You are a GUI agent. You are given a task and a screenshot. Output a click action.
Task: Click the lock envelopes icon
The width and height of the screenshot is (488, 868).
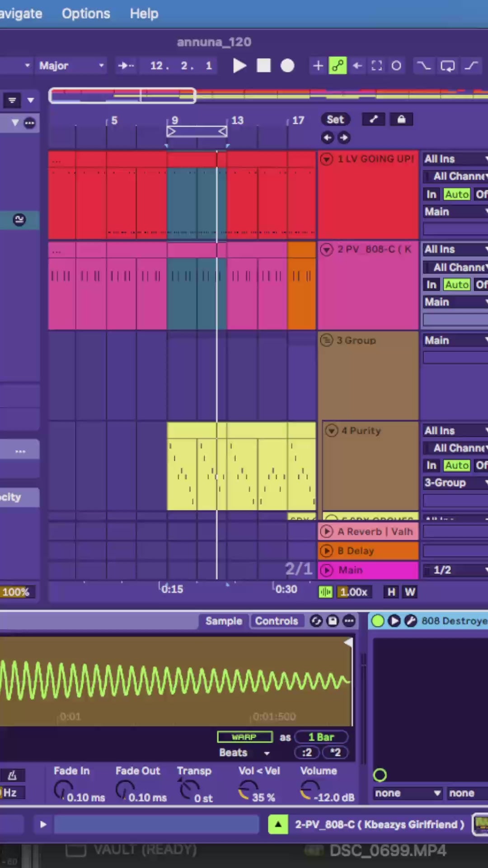pos(401,119)
